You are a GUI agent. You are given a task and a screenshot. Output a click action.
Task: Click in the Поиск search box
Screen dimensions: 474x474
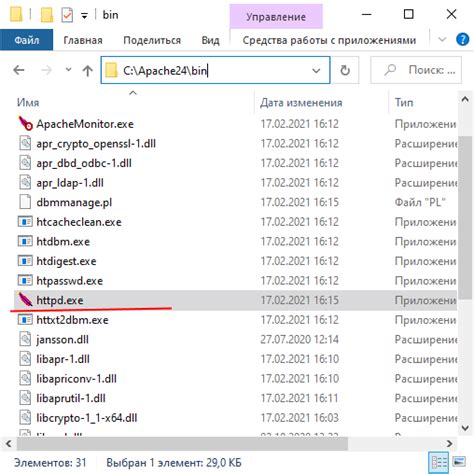[x=416, y=70]
